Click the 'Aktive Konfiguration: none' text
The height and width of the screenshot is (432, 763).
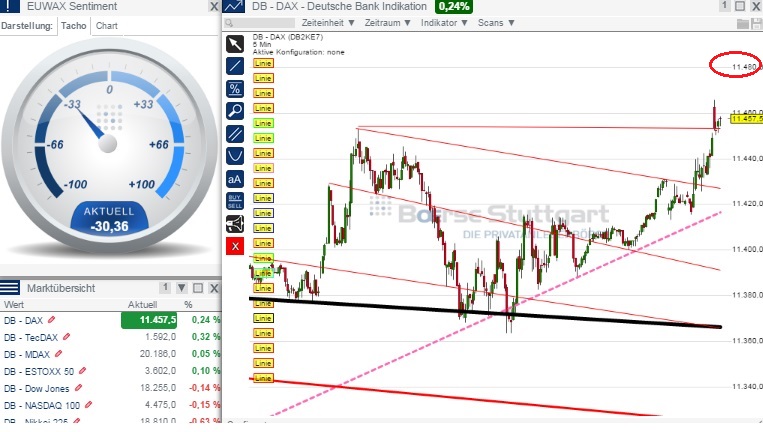pyautogui.click(x=298, y=52)
